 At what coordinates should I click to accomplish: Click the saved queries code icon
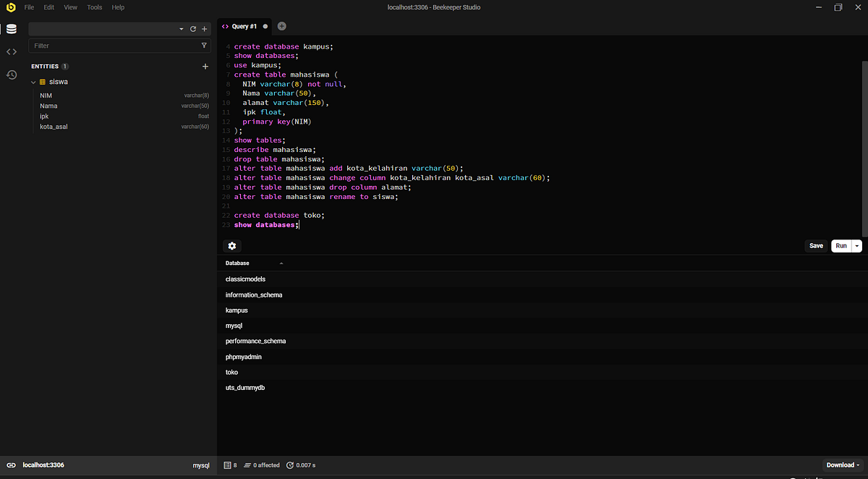(12, 51)
